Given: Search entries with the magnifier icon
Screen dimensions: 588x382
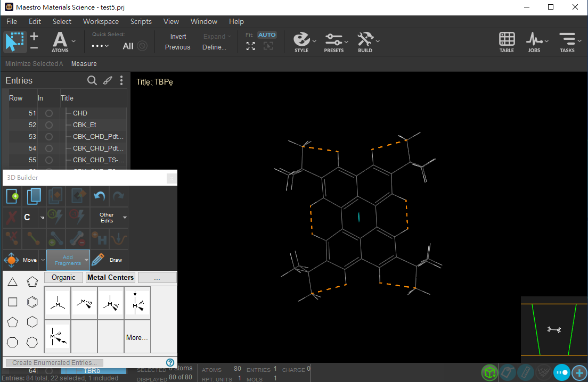Looking at the screenshot, I should point(92,80).
